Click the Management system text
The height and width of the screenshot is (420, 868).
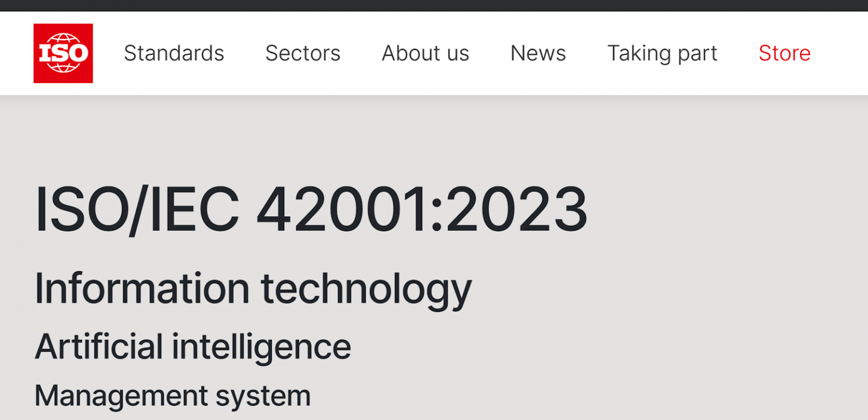172,395
